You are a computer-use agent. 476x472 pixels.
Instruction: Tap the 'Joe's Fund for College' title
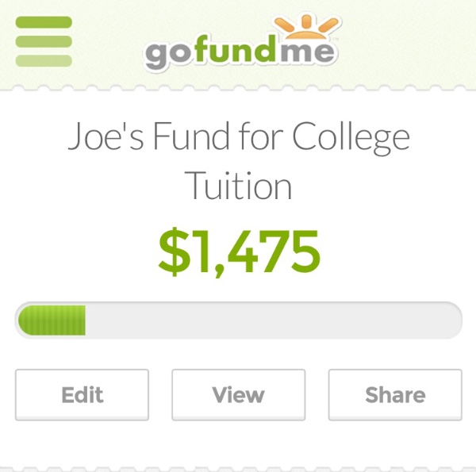[239, 136]
